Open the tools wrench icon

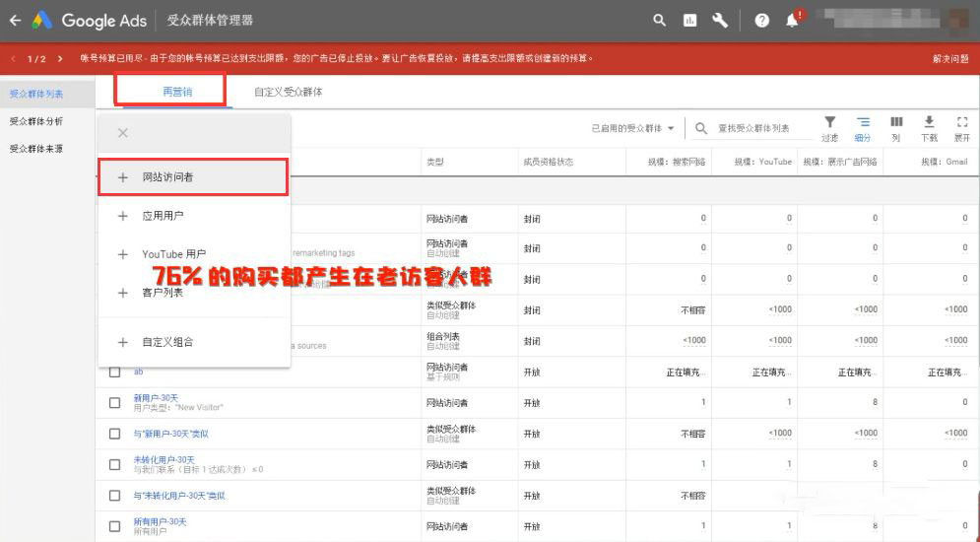click(x=720, y=20)
